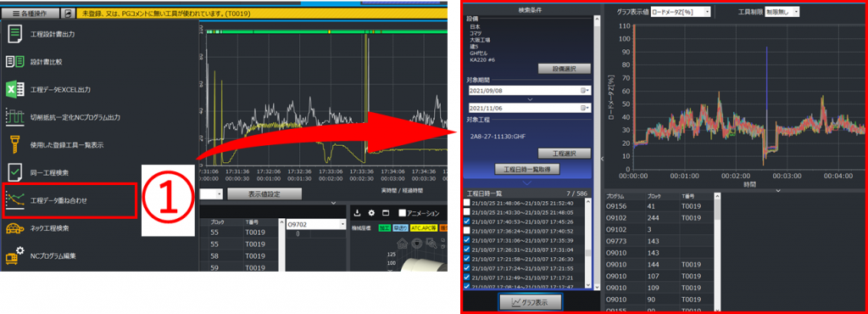Open the グラフ表示値 ロードメータZ[%] dropdown
The height and width of the screenshot is (314, 868).
(x=681, y=12)
